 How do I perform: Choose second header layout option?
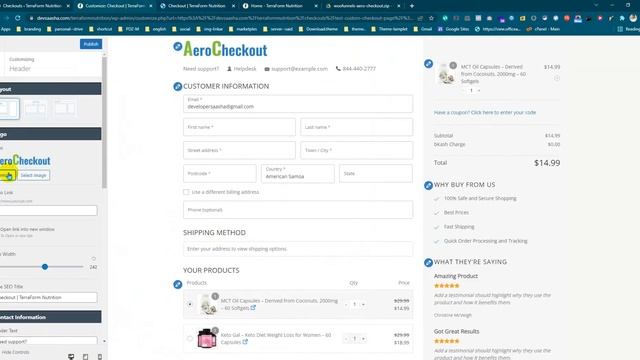click(x=36, y=109)
